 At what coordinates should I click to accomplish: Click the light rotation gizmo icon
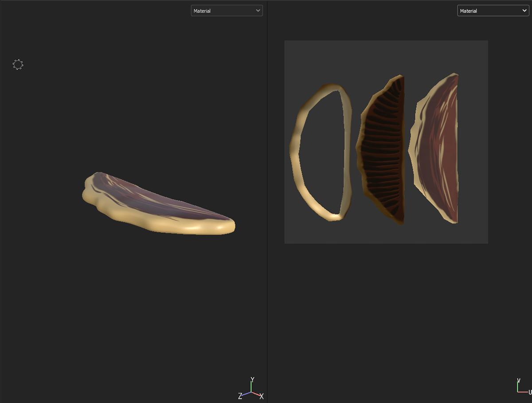18,65
